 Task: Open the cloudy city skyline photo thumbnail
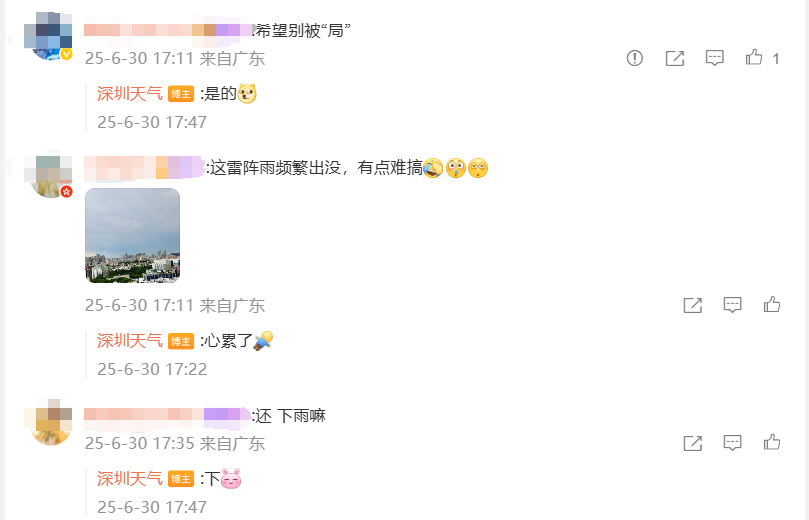(x=133, y=235)
